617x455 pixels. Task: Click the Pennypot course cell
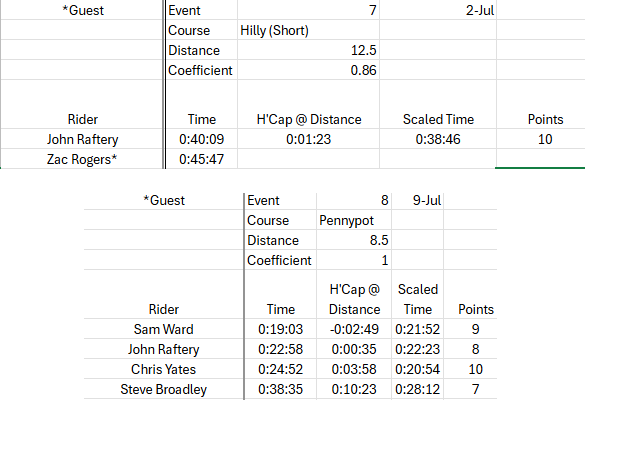coord(354,220)
